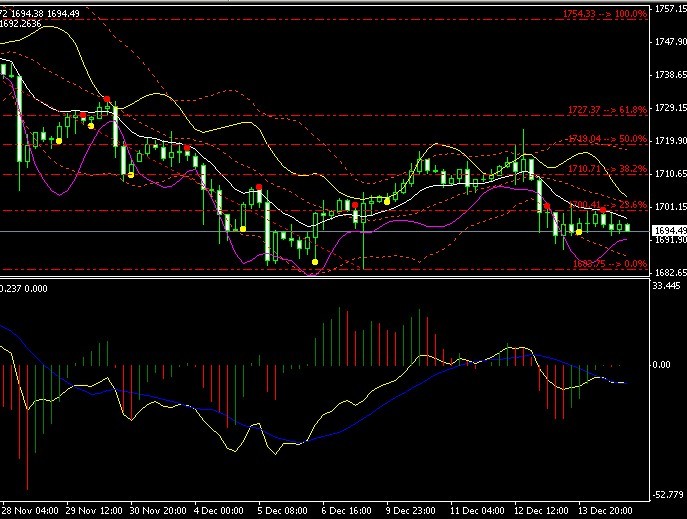Click the 1682.65 price axis value

(x=670, y=273)
